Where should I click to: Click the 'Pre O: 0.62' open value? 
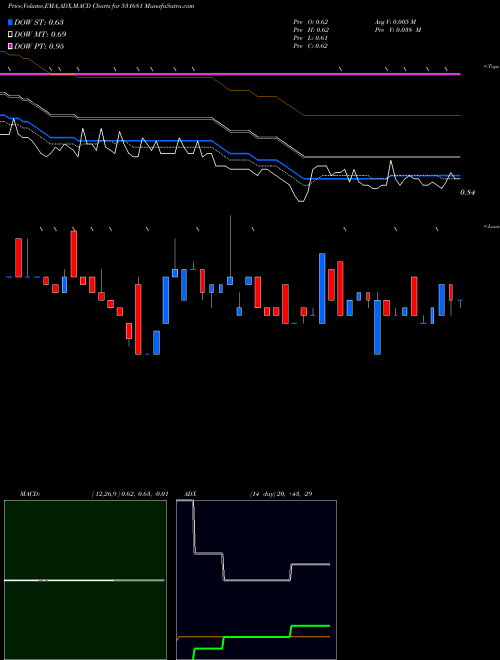(x=311, y=22)
